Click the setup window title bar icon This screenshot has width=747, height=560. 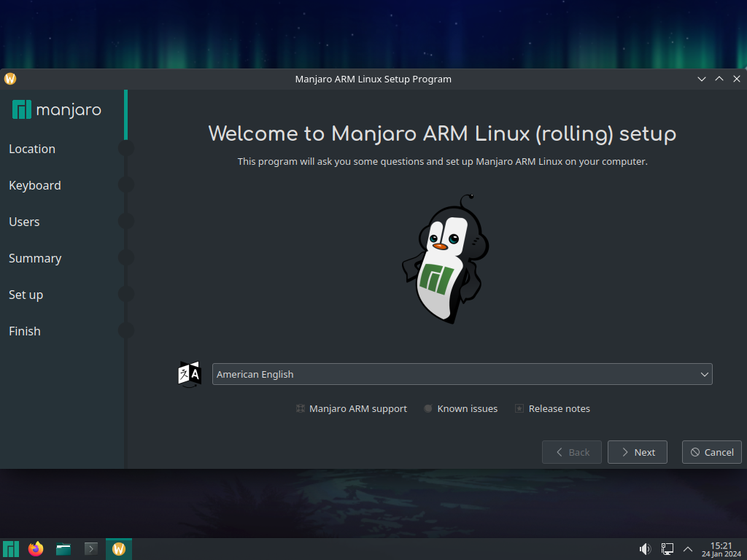[10, 79]
